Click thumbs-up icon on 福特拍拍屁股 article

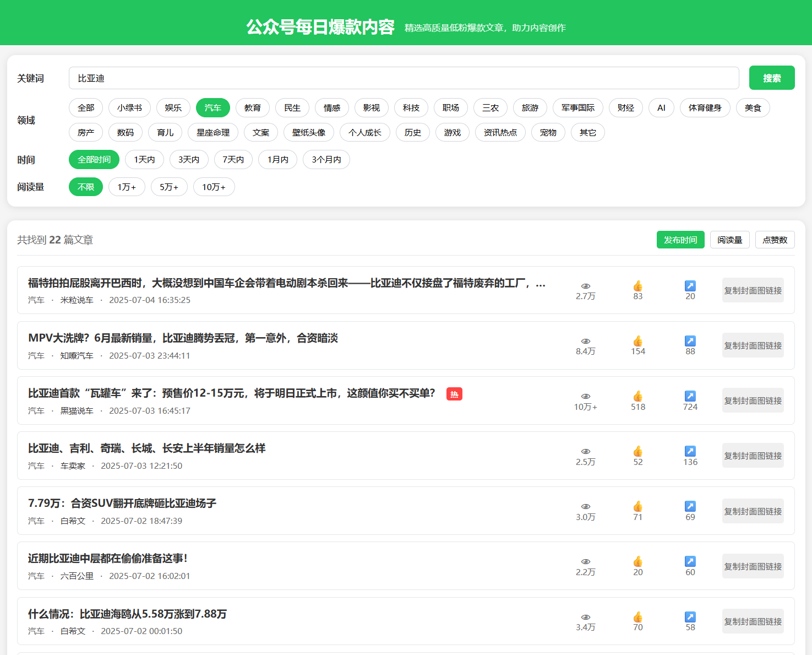tap(638, 286)
